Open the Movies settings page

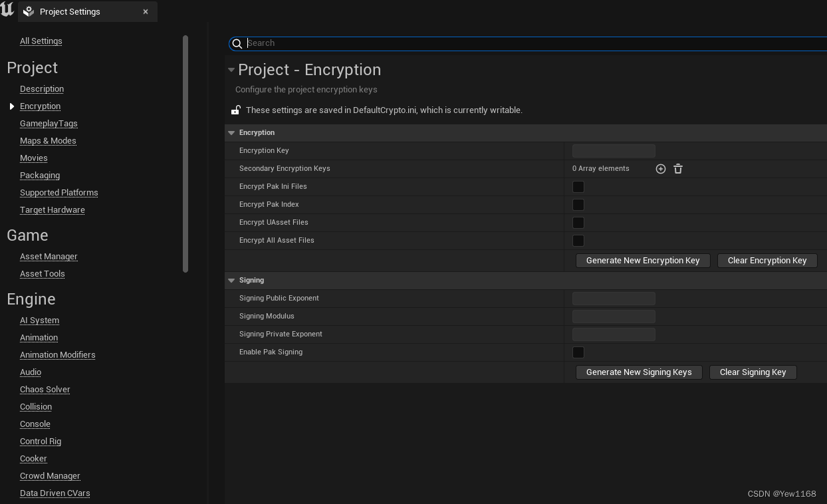point(34,158)
